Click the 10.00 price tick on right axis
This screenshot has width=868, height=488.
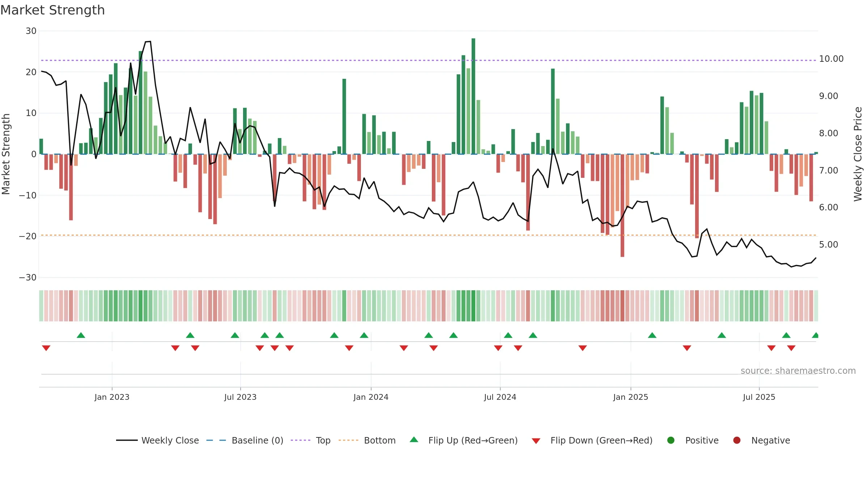click(831, 59)
